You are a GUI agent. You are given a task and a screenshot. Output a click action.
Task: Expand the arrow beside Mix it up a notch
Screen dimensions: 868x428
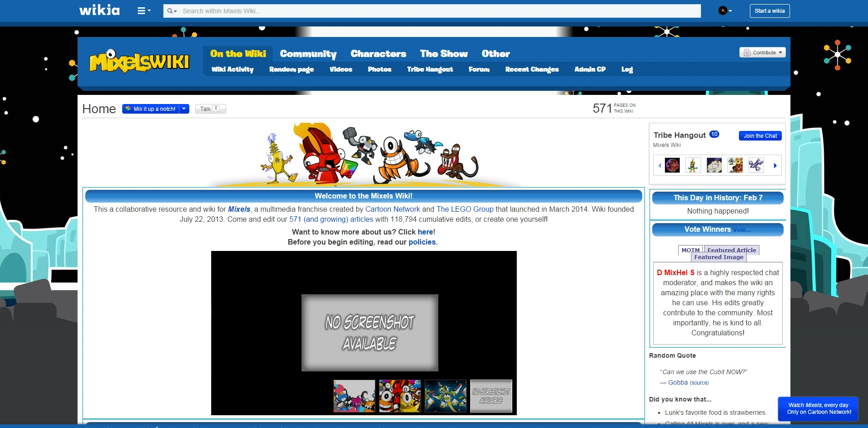[x=184, y=109]
